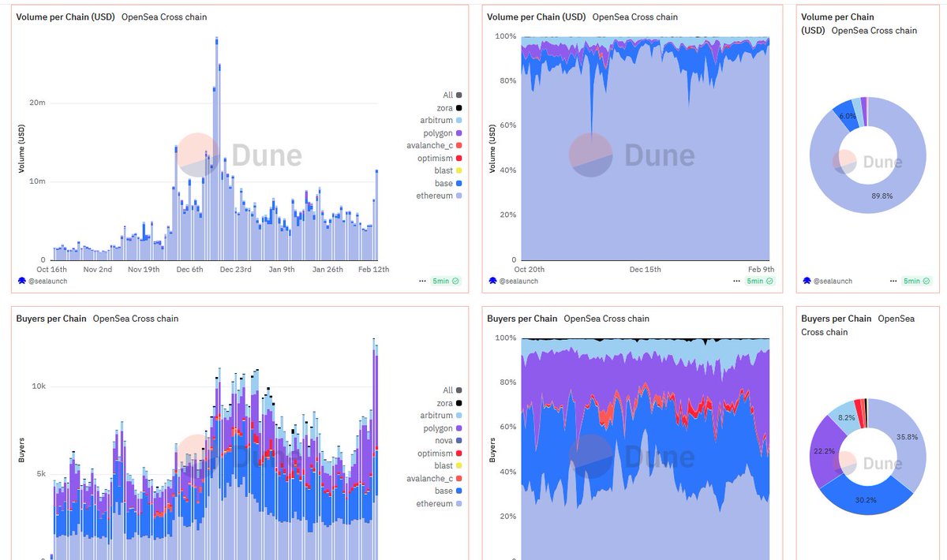Toggle nova series in Buyers bar chart legend
This screenshot has width=947, height=560.
449,441
